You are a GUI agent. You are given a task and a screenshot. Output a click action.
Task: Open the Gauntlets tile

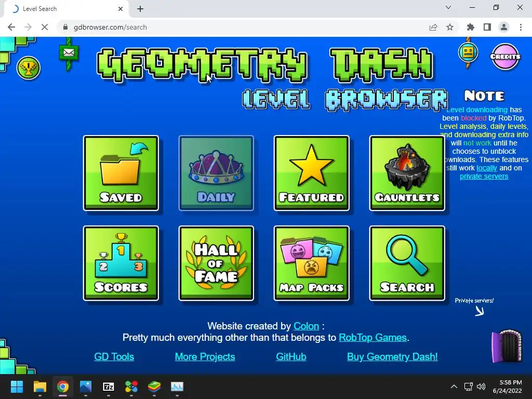point(407,173)
